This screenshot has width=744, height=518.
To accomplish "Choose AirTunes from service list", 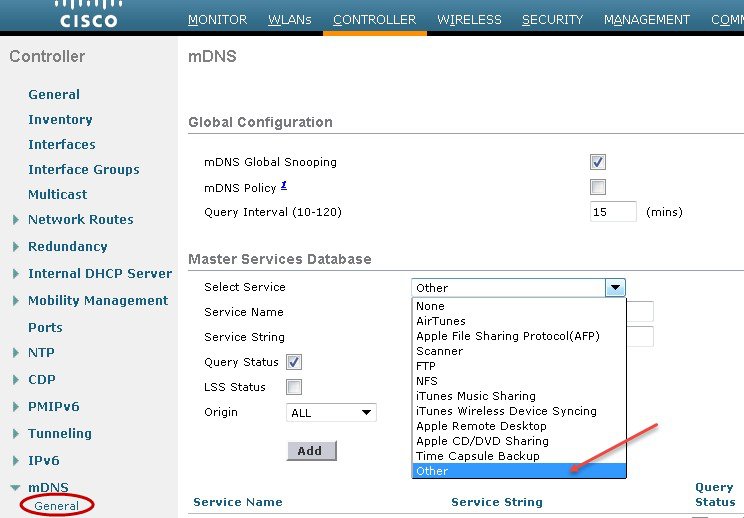I will 519,321.
